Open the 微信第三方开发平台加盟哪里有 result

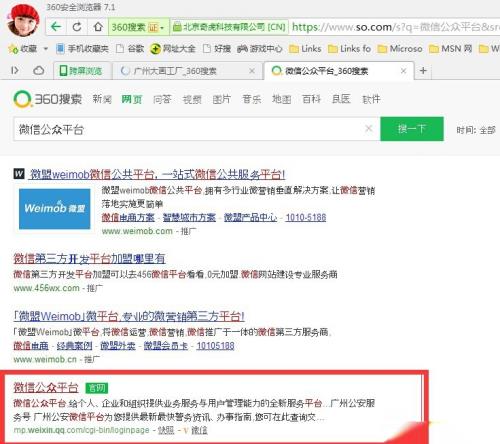tap(89, 258)
